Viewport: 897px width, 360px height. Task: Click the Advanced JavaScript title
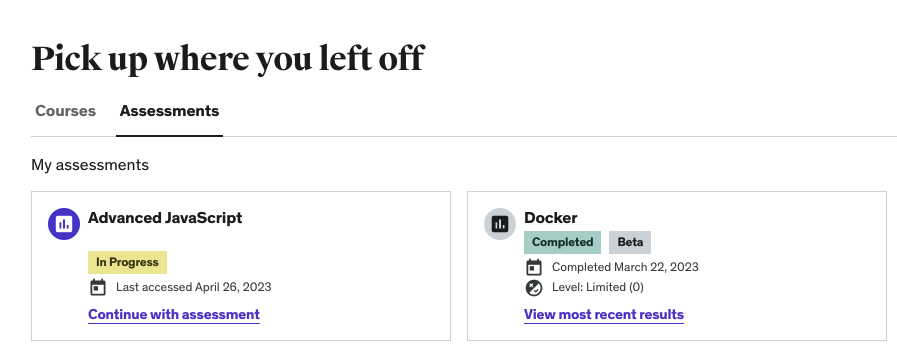tap(165, 218)
